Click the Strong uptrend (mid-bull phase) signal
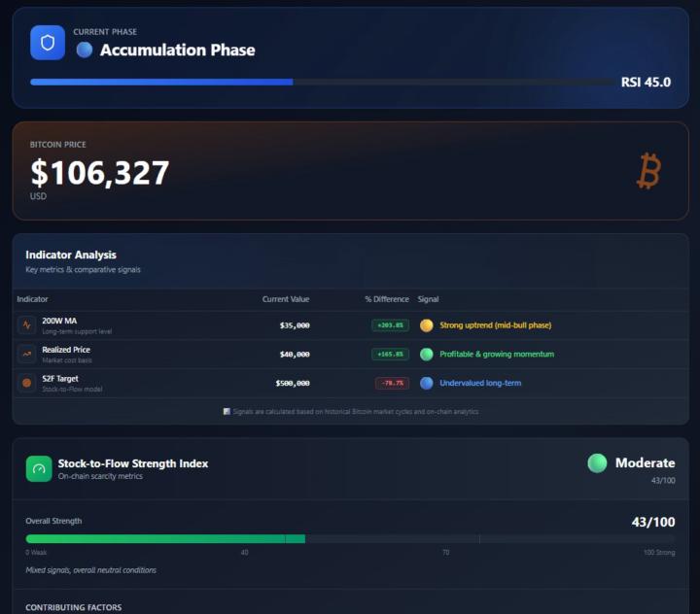This screenshot has width=700, height=614. click(x=496, y=325)
